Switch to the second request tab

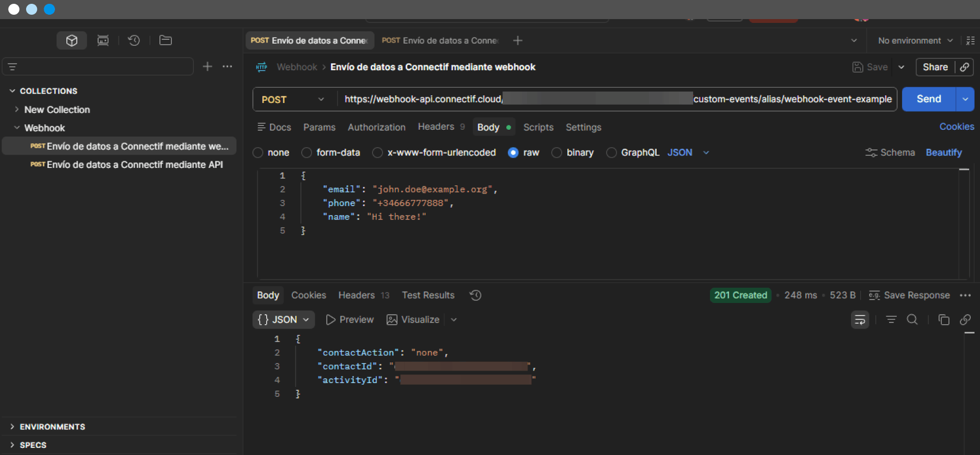point(440,41)
